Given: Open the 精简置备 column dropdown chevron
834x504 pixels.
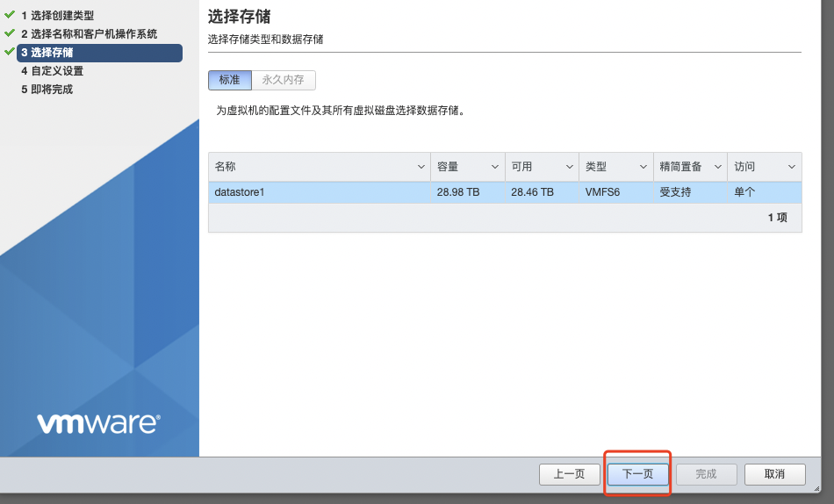Looking at the screenshot, I should tap(717, 167).
